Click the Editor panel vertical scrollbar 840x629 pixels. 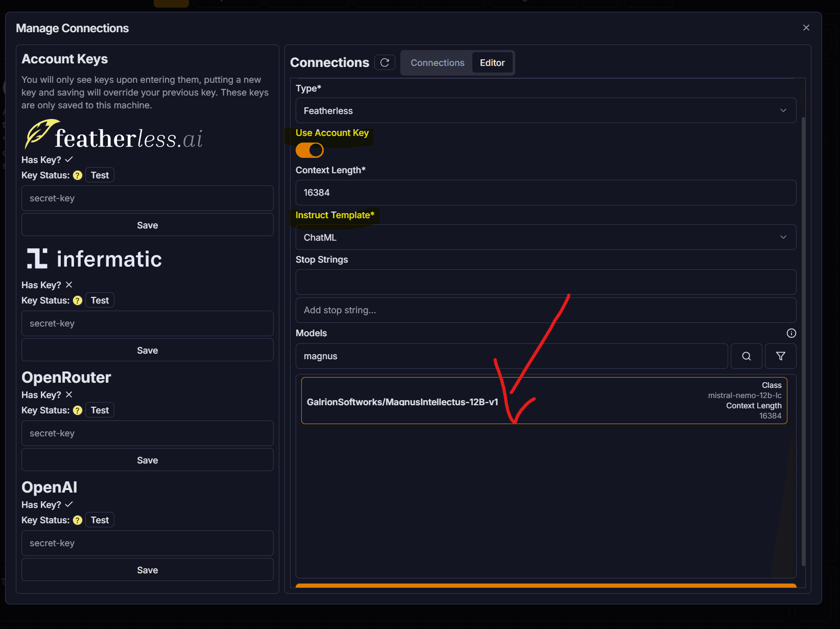tap(803, 341)
